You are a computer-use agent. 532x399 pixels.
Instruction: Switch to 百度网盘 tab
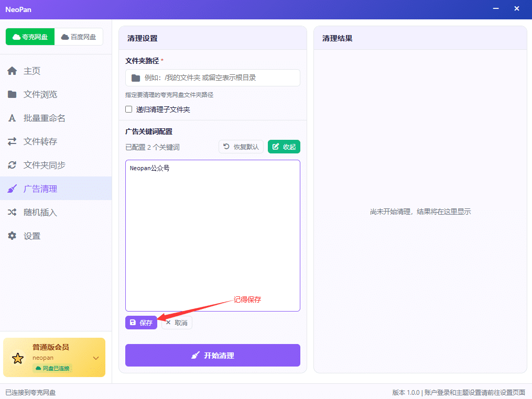(79, 37)
